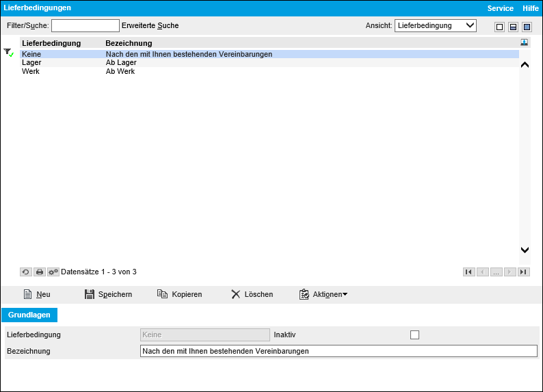Toggle the Inaktiv checkbox
Viewport: 543px width, 392px height.
tap(414, 335)
